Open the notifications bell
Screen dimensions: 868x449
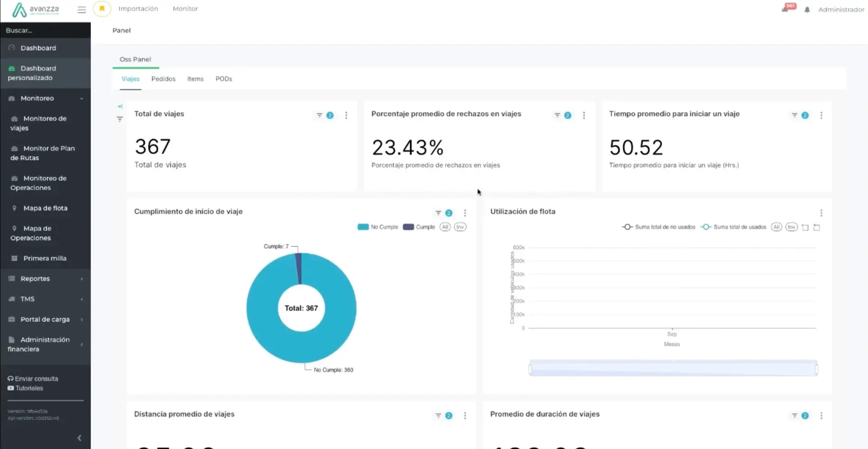pos(807,9)
